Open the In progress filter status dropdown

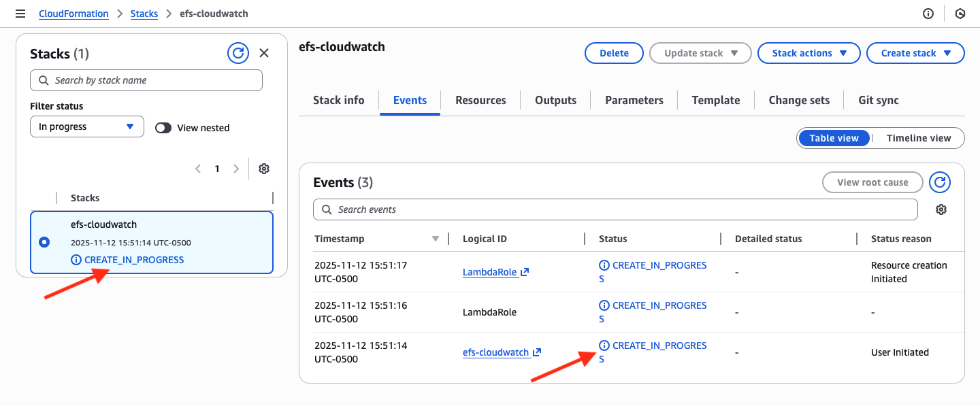pyautogui.click(x=86, y=126)
